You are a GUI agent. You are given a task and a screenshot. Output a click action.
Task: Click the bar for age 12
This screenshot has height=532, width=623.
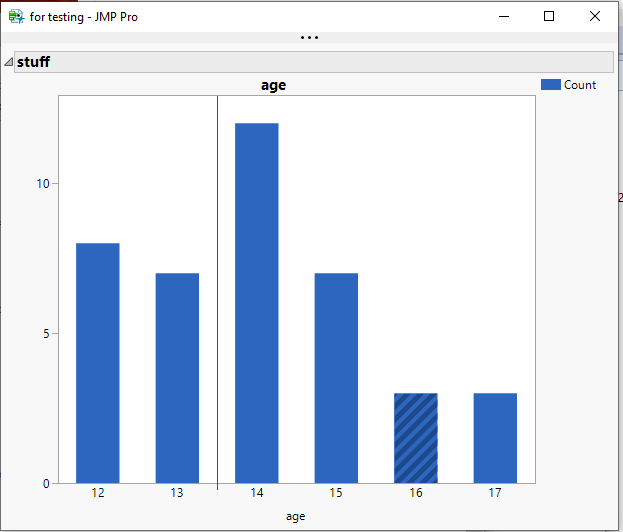98,363
